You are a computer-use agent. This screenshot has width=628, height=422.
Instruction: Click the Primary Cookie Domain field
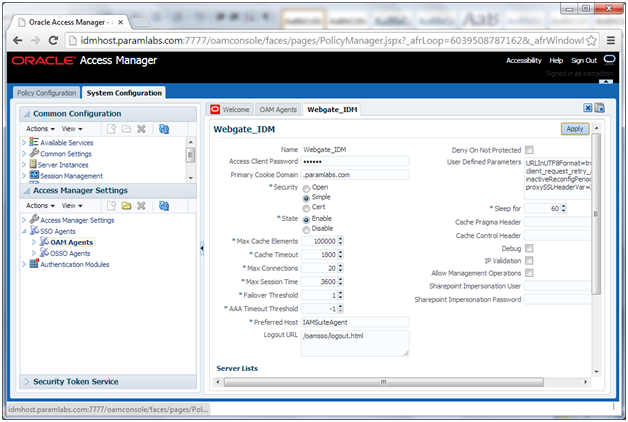pyautogui.click(x=355, y=175)
